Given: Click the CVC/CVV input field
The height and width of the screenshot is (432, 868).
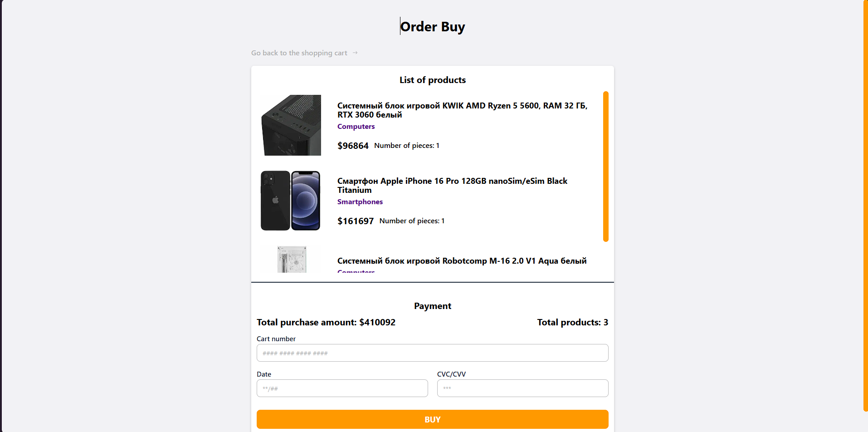Looking at the screenshot, I should coord(522,388).
